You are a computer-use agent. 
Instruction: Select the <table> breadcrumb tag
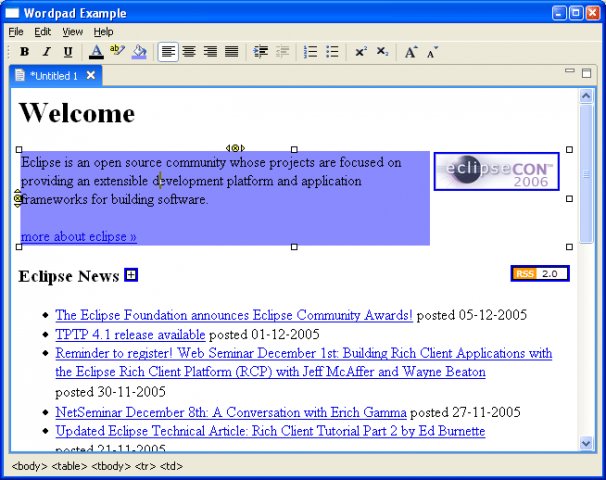70,466
